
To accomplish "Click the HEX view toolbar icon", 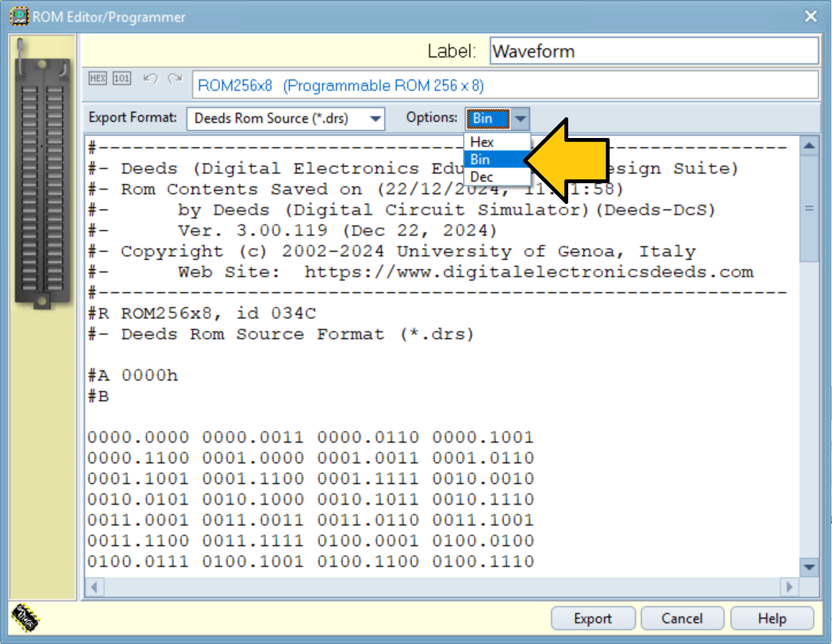I will [97, 78].
